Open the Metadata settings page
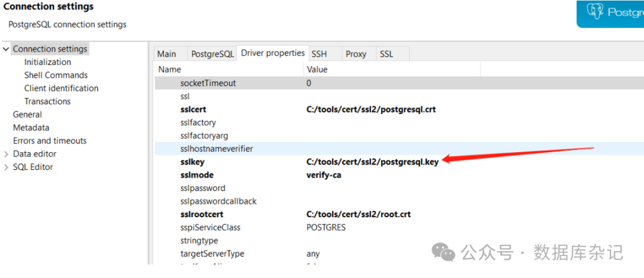The image size is (644, 278). point(31,128)
